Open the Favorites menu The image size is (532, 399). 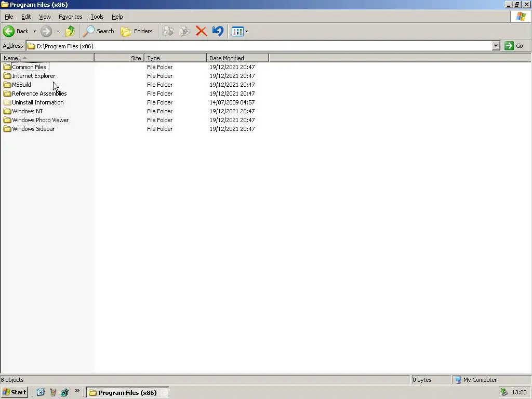coord(70,17)
